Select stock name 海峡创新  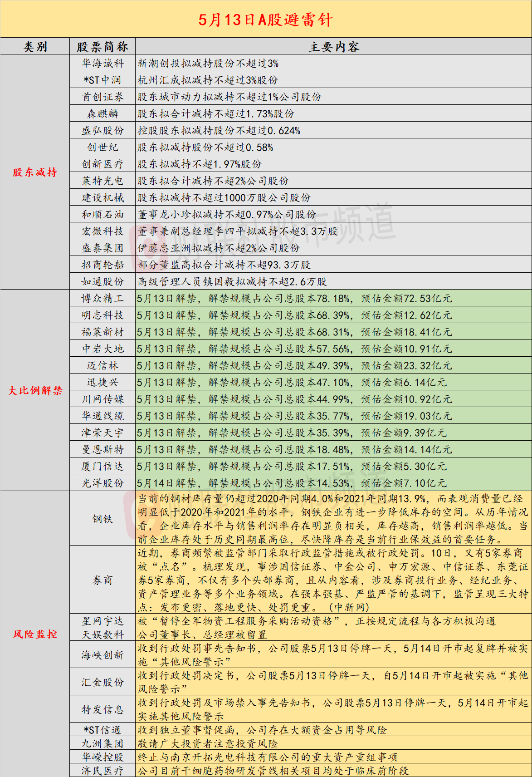coord(102,655)
